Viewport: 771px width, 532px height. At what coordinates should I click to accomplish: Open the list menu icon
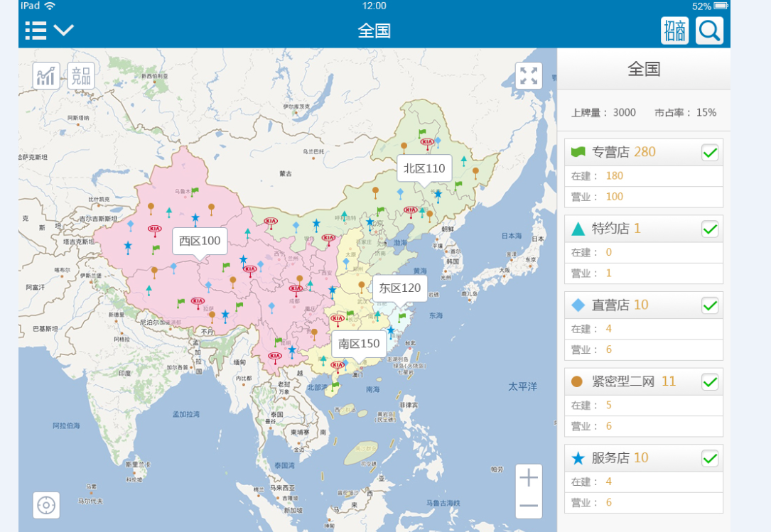[x=36, y=30]
